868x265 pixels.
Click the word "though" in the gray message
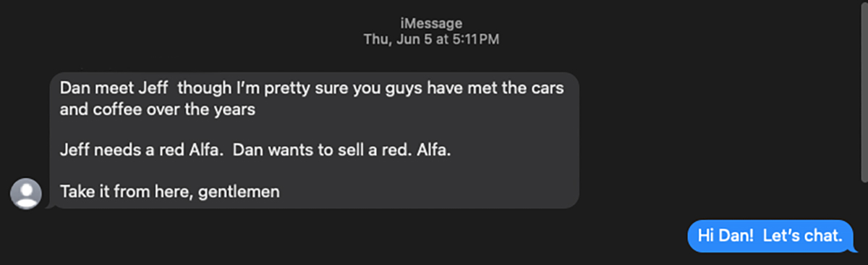pyautogui.click(x=200, y=88)
